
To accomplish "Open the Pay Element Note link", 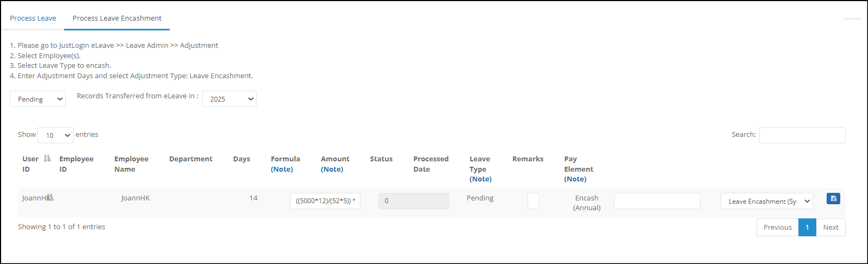I will (575, 179).
